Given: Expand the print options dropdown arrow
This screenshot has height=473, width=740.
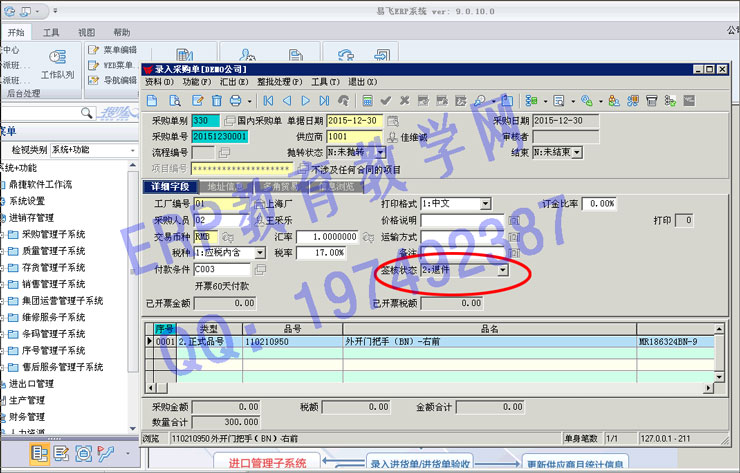Looking at the screenshot, I should pyautogui.click(x=249, y=101).
